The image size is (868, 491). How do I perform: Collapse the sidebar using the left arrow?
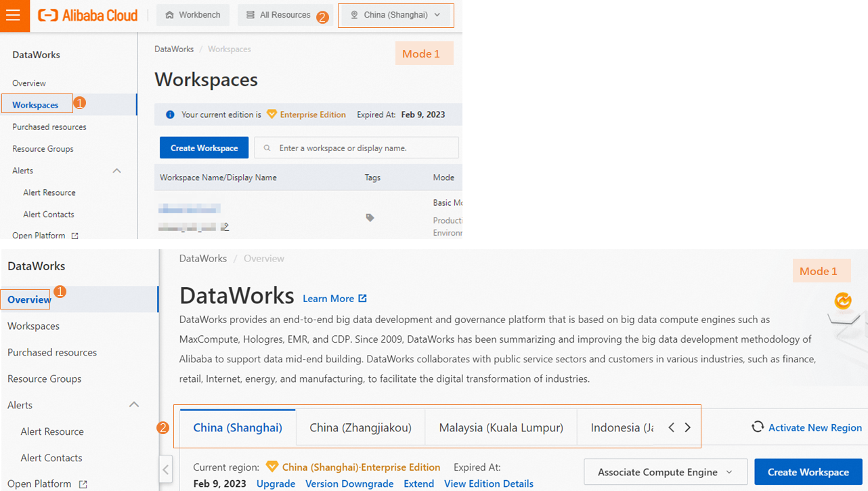166,469
